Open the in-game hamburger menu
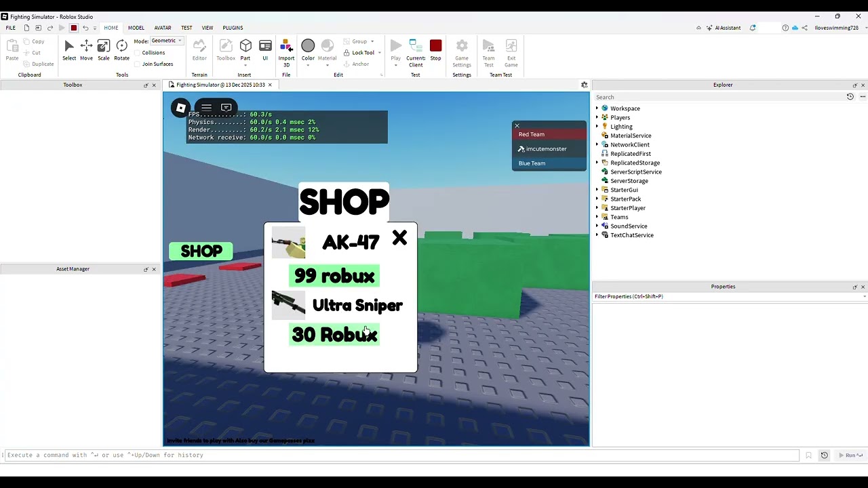Viewport: 868px width, 488px height. 206,107
